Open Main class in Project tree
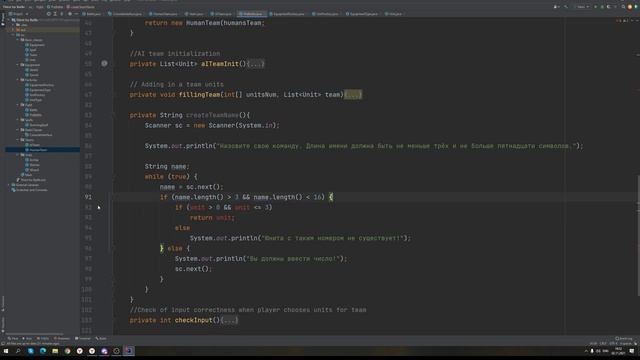 coord(27,175)
